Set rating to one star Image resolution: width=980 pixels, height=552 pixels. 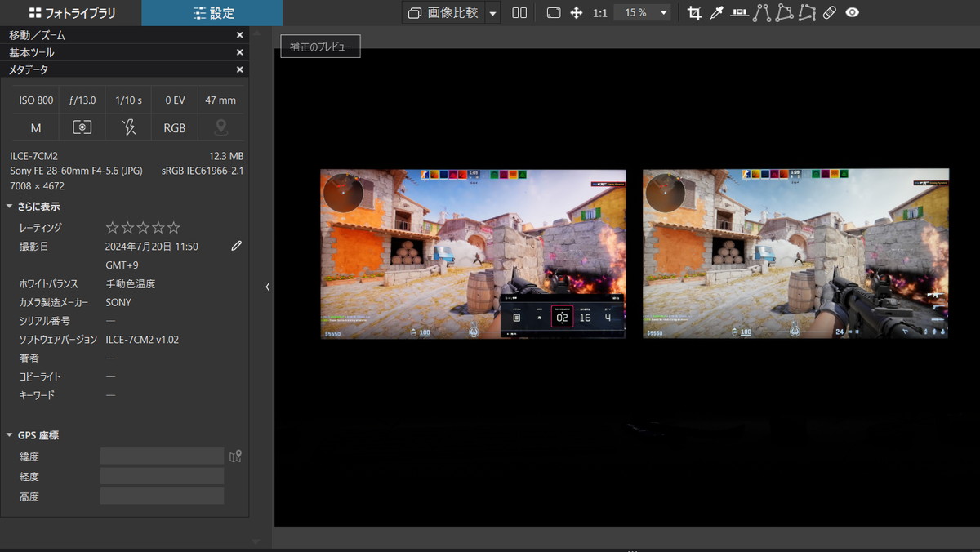point(112,228)
